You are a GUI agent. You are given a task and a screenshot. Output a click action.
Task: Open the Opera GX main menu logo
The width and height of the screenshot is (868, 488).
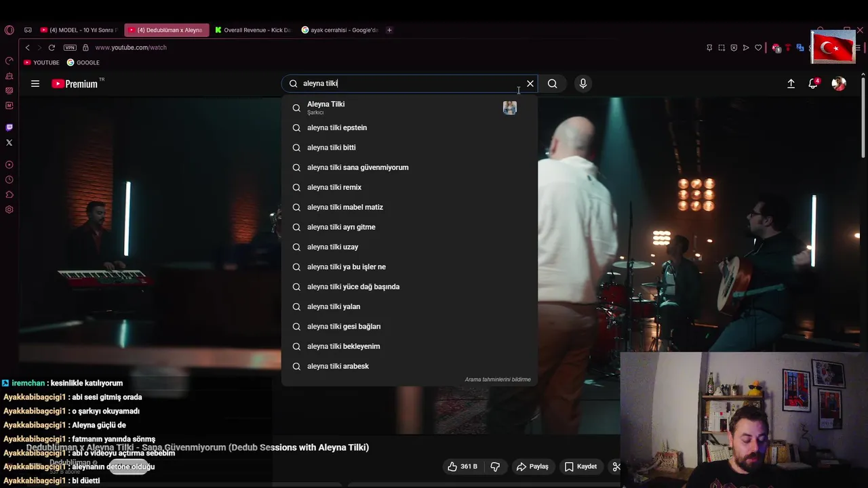tap(9, 30)
